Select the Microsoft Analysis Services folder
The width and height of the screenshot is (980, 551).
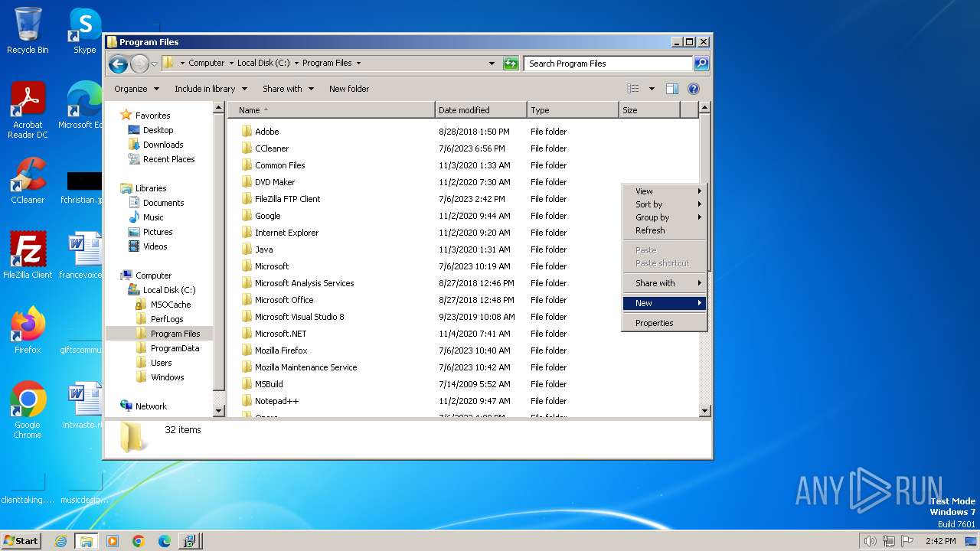pyautogui.click(x=304, y=283)
